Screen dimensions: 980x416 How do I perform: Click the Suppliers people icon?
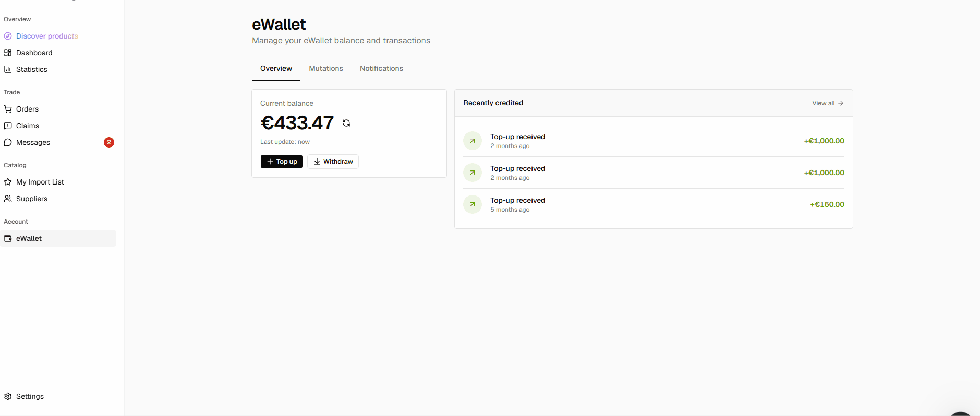8,199
